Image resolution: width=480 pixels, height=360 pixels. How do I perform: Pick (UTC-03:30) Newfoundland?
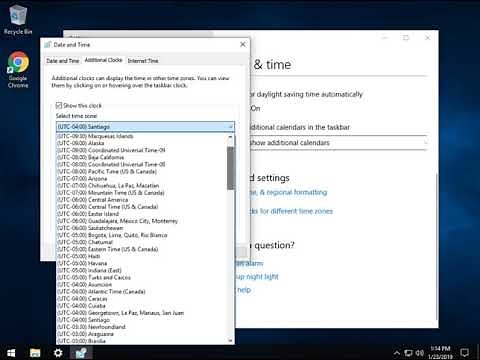click(x=142, y=327)
